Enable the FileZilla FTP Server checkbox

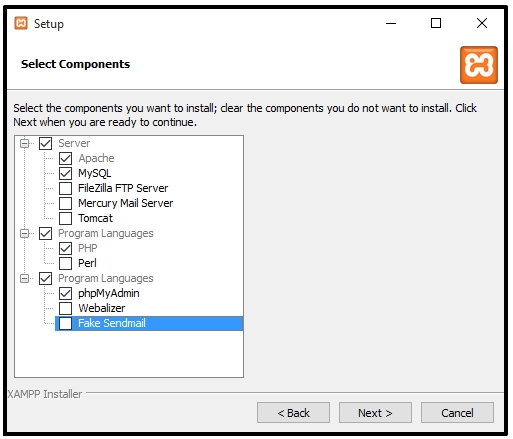point(65,188)
